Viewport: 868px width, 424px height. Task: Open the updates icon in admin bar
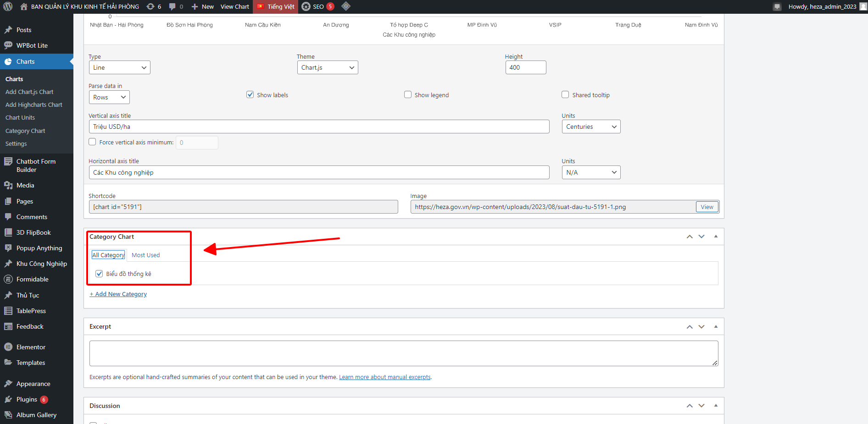coord(150,7)
